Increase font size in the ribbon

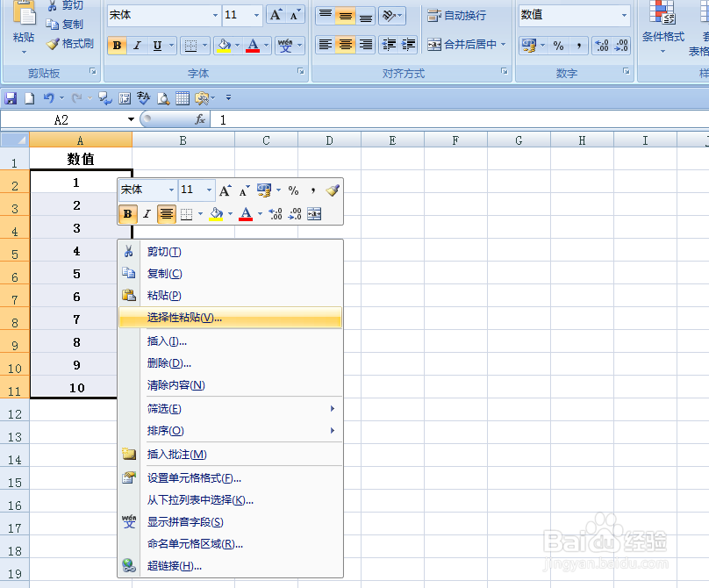pos(276,15)
